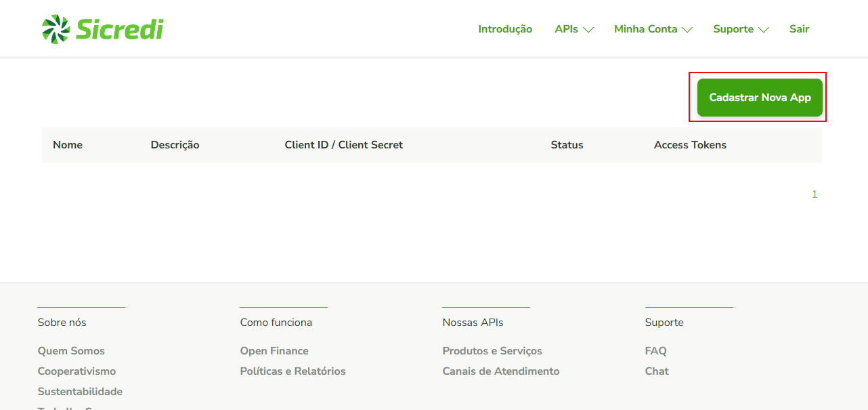Click the Sicredi wordmark text
The width and height of the screenshot is (868, 410).
click(119, 29)
